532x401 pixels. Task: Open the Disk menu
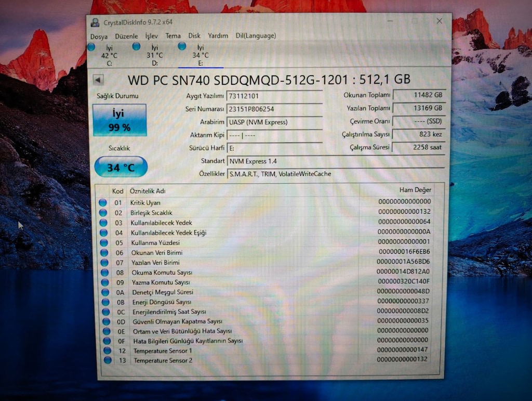[194, 36]
